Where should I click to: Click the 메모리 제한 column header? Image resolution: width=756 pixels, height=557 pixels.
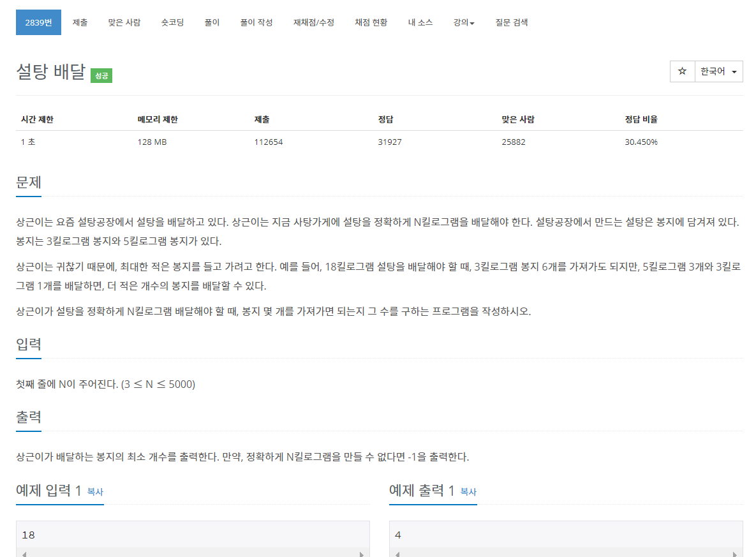[x=158, y=119]
